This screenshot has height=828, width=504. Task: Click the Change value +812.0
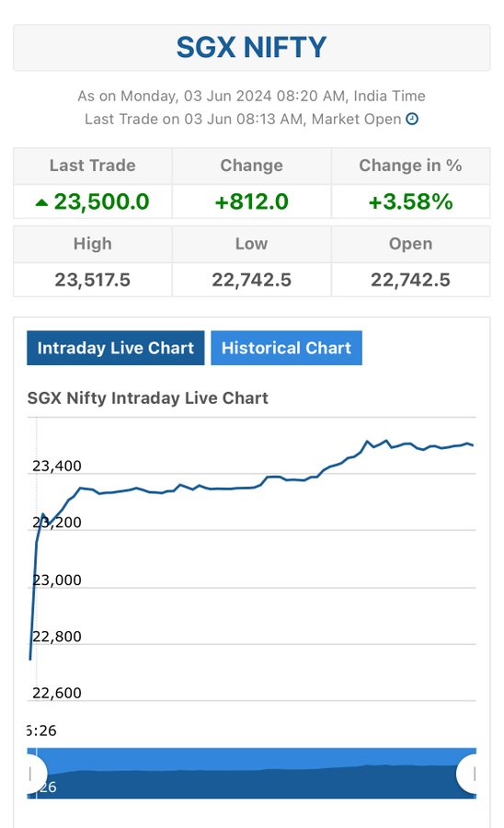point(252,201)
